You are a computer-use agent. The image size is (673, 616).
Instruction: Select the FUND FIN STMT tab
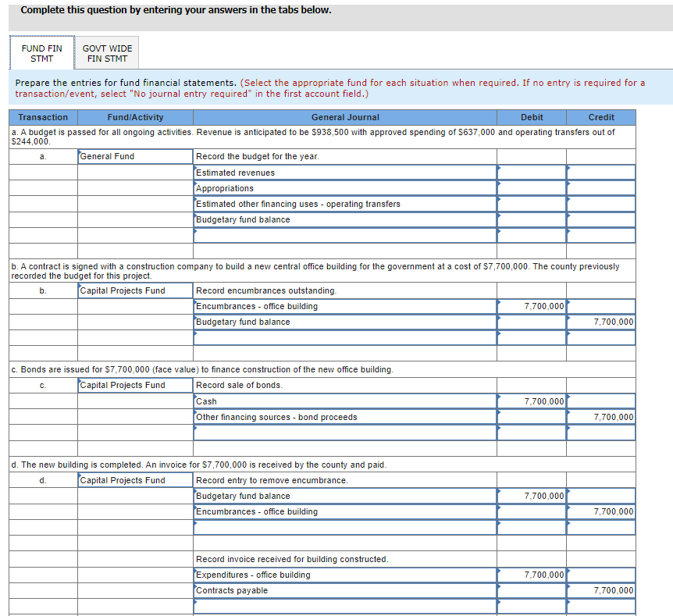click(41, 53)
